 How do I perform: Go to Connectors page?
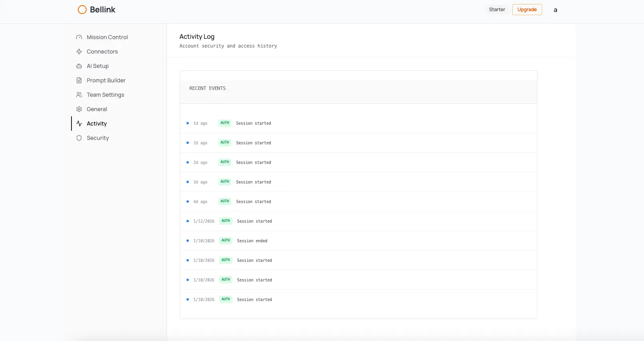(102, 52)
